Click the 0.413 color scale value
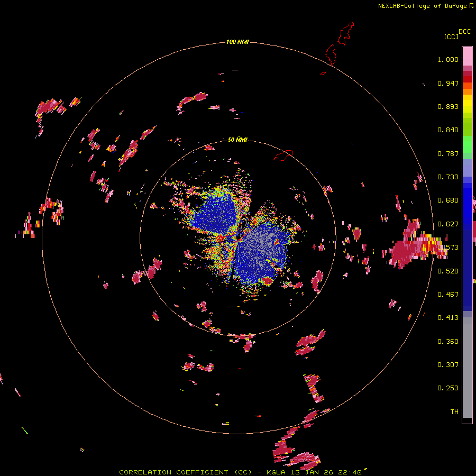Screen dimensions: 476x476 click(448, 318)
